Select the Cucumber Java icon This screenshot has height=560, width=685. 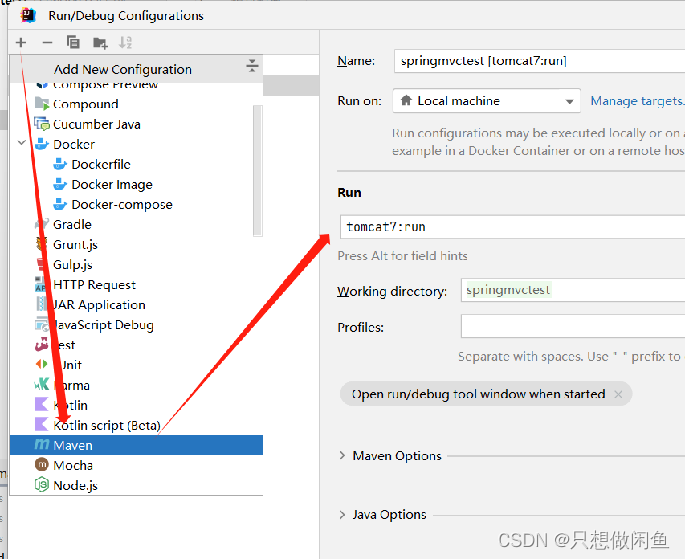click(x=42, y=124)
